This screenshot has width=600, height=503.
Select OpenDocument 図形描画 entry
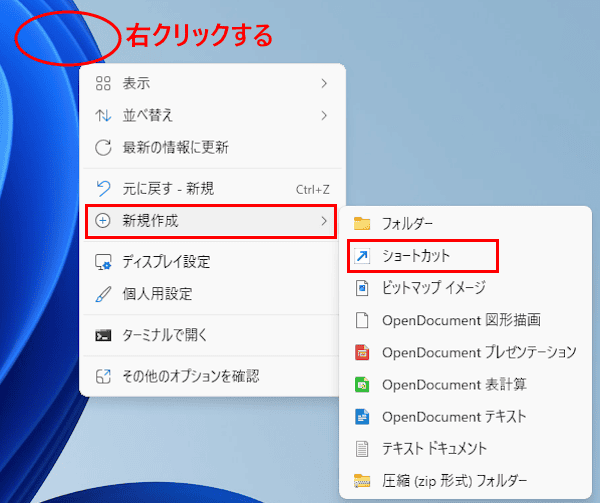click(465, 320)
